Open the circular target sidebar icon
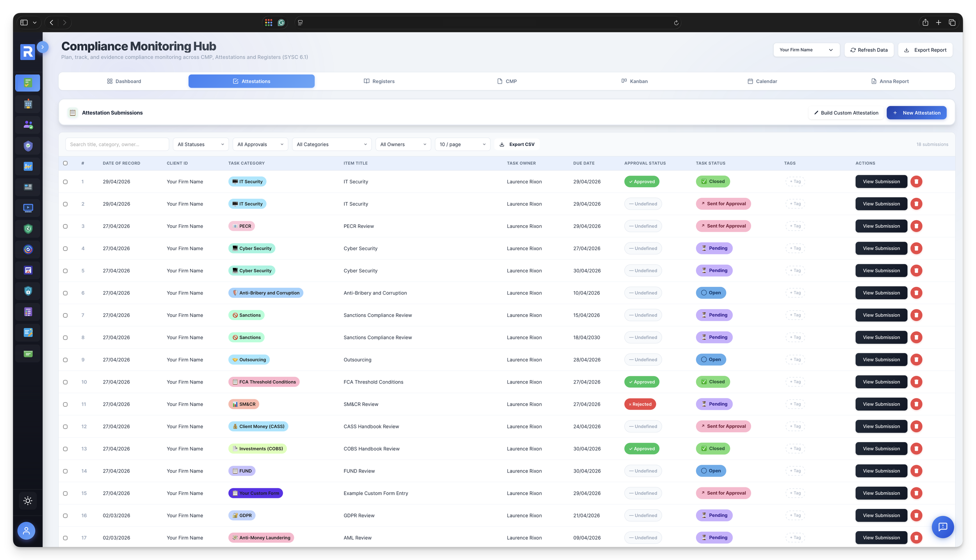The width and height of the screenshot is (976, 560). (x=28, y=249)
